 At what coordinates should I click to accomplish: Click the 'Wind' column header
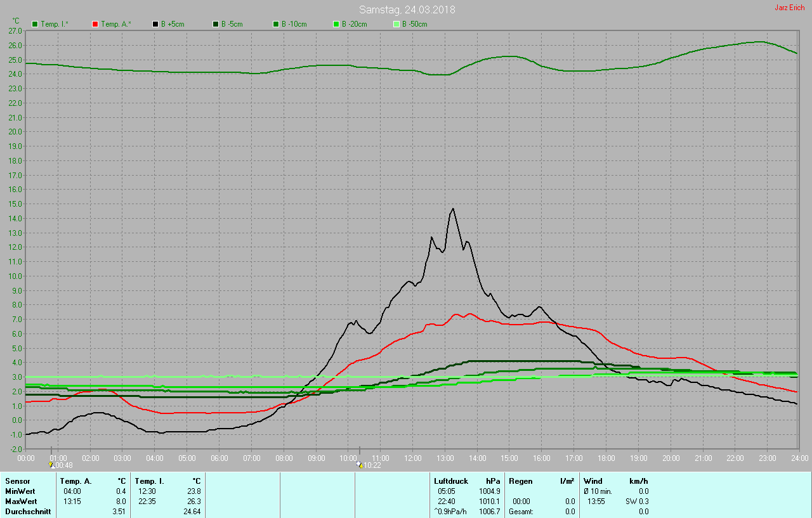(594, 481)
